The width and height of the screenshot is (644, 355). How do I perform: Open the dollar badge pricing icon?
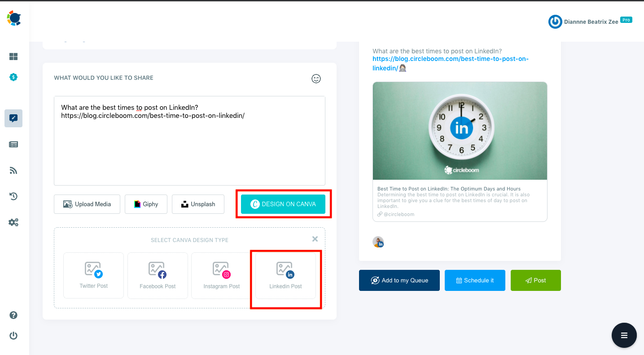tap(13, 77)
